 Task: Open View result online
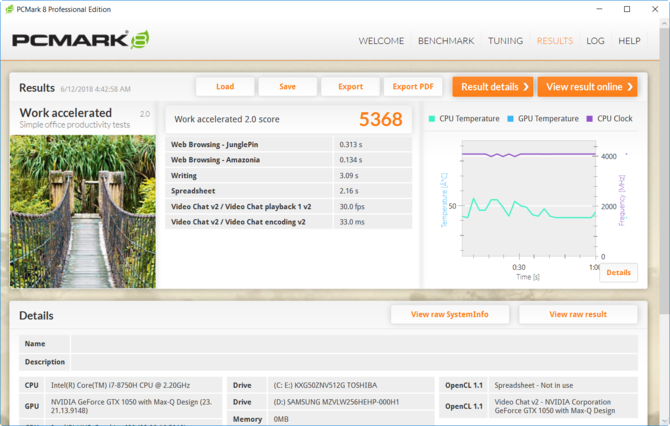(587, 87)
